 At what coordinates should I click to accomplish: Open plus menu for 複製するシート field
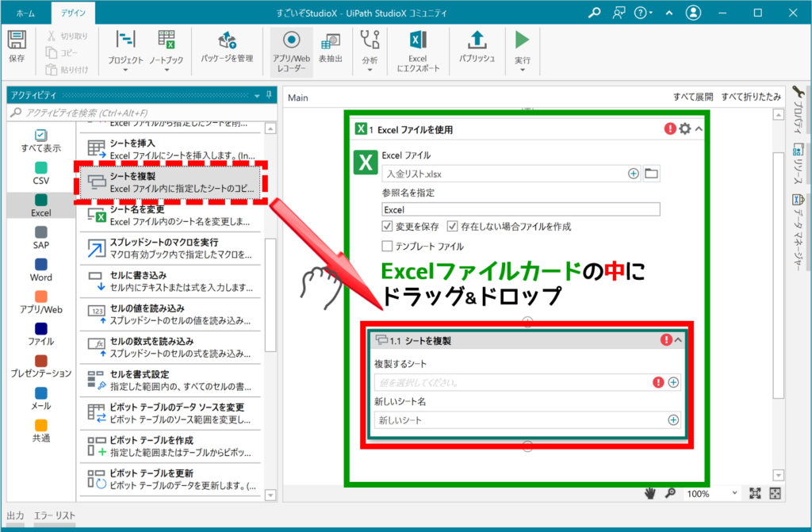(x=672, y=382)
